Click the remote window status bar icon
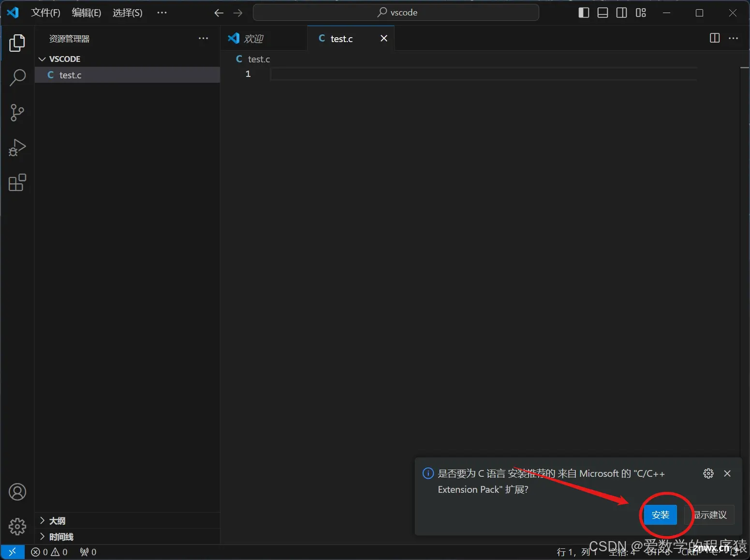Screen dimensions: 750x560 coord(13,552)
